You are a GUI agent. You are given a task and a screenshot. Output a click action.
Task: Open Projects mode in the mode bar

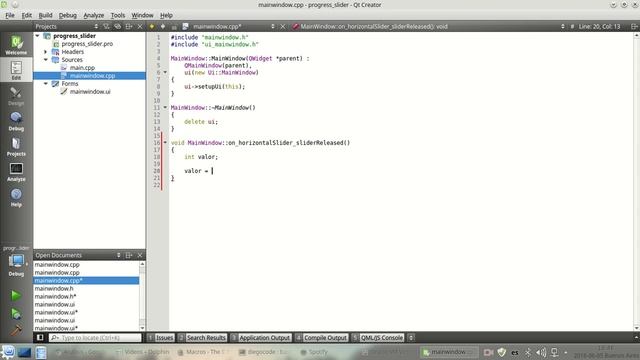pyautogui.click(x=16, y=147)
